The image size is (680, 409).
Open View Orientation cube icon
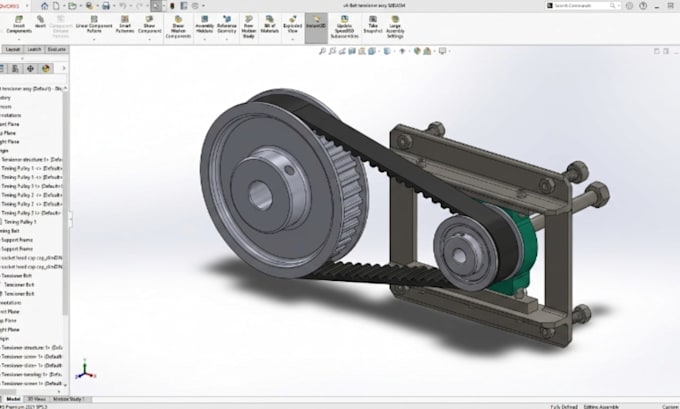tap(372, 51)
